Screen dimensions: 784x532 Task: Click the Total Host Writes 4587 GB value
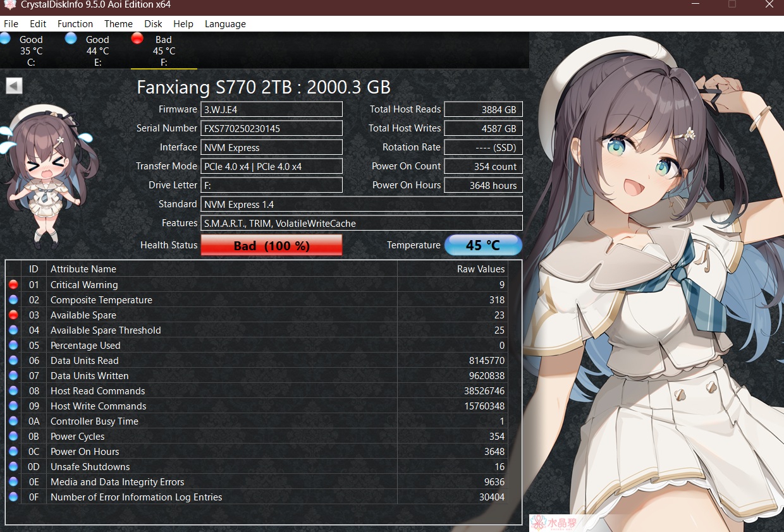tap(483, 128)
